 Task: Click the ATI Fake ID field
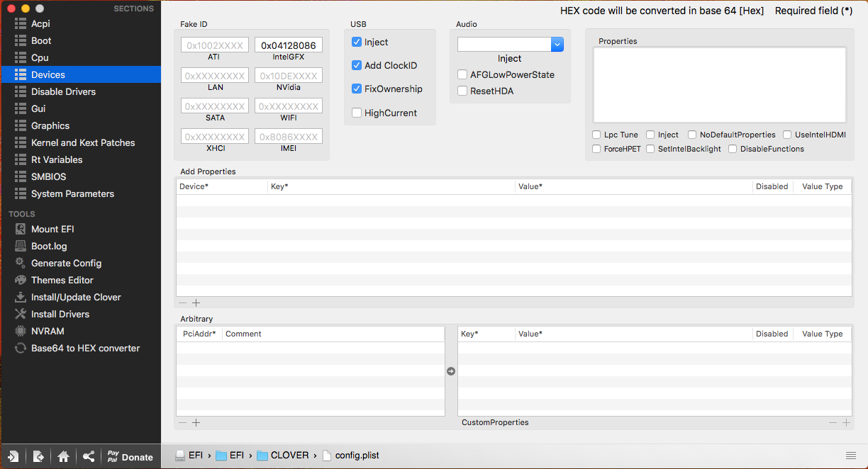tap(214, 45)
